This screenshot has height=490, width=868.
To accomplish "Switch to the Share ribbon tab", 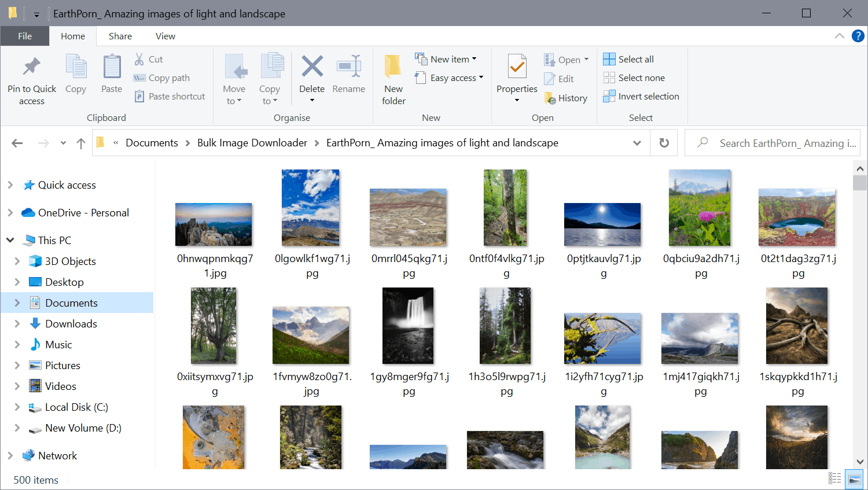I will pos(120,36).
